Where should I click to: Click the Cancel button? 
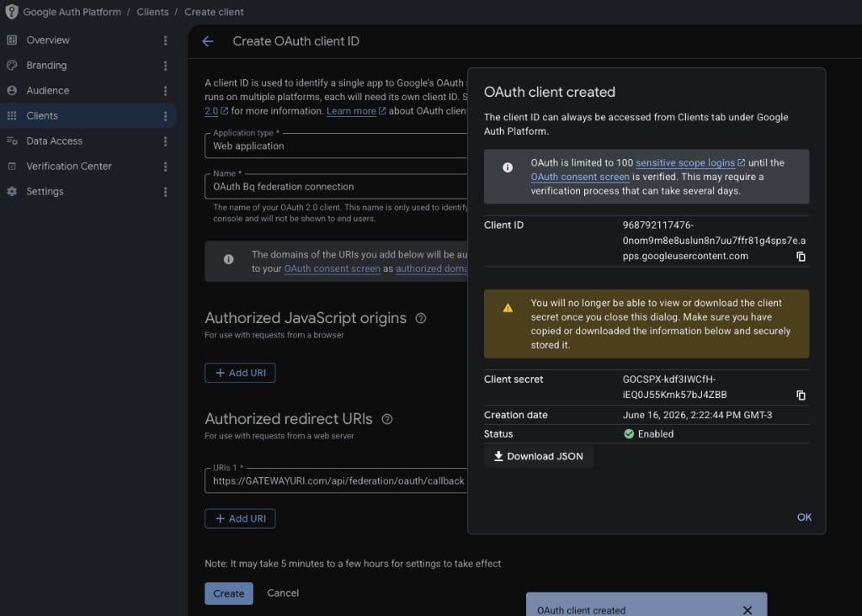pos(283,593)
